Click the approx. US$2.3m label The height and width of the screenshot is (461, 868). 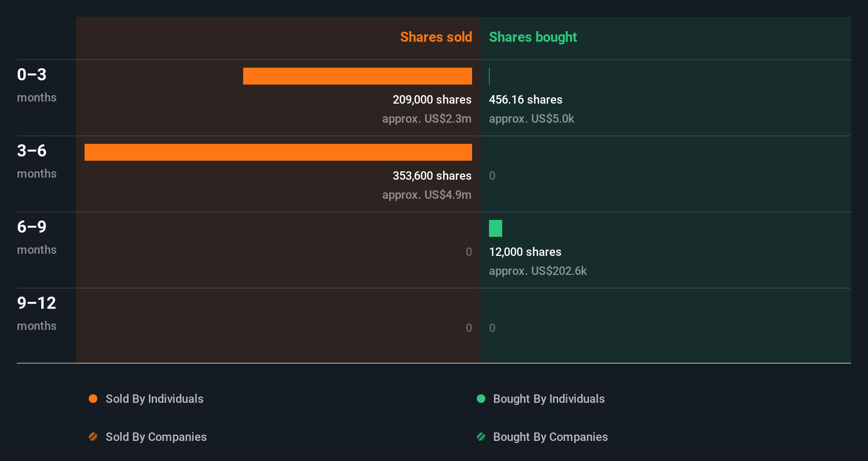427,119
